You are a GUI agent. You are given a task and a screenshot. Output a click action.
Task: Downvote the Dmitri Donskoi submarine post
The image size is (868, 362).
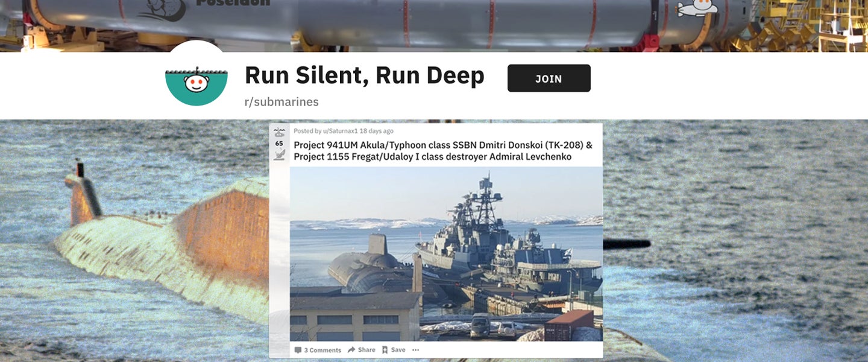pos(279,155)
